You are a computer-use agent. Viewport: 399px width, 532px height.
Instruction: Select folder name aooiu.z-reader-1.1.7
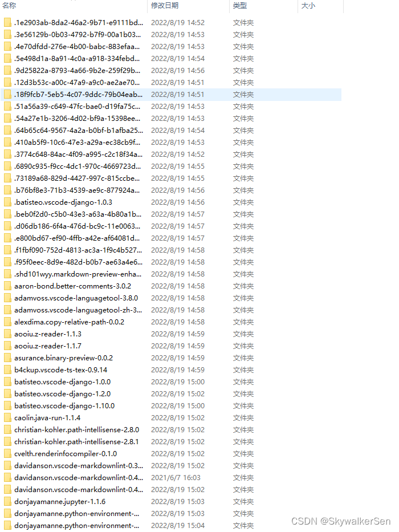click(48, 346)
